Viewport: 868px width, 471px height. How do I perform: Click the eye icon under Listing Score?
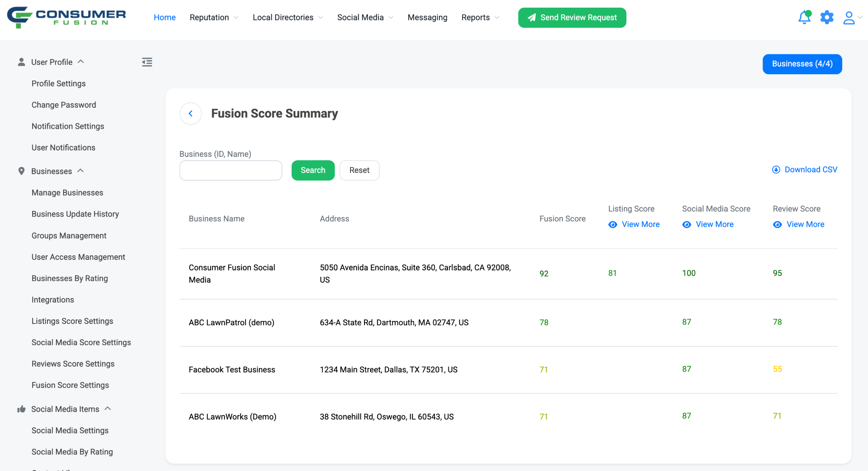[613, 224]
